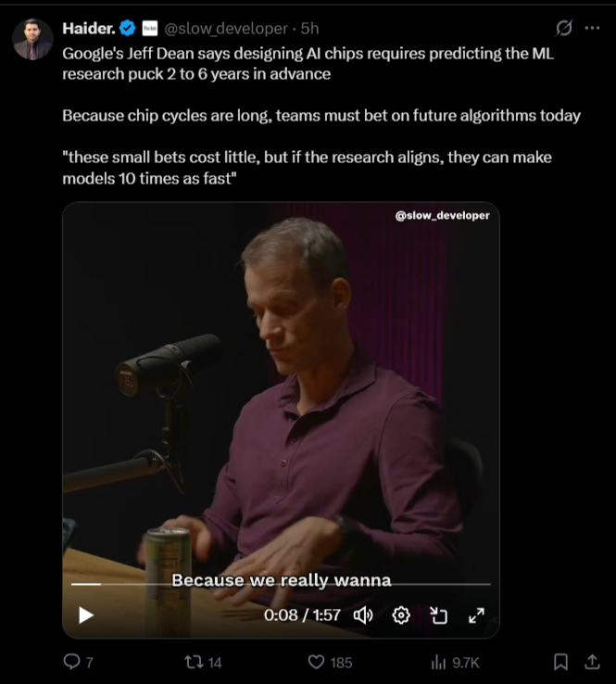Click the blue verified badge
The image size is (616, 684).
(x=127, y=29)
